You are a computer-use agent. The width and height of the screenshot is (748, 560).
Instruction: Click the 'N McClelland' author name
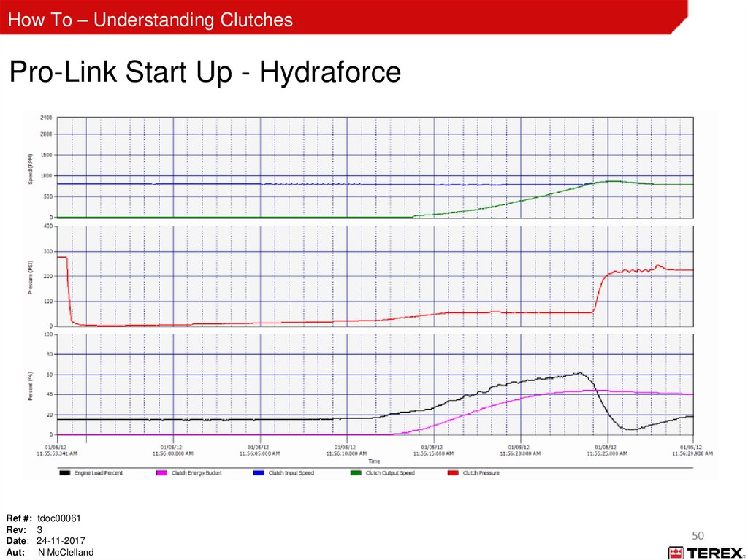[x=66, y=553]
